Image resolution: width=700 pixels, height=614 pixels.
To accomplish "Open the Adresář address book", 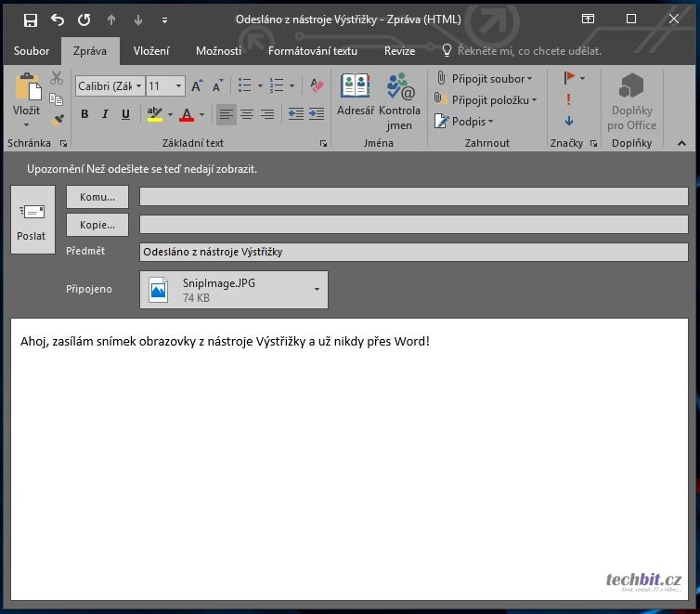I will (355, 86).
